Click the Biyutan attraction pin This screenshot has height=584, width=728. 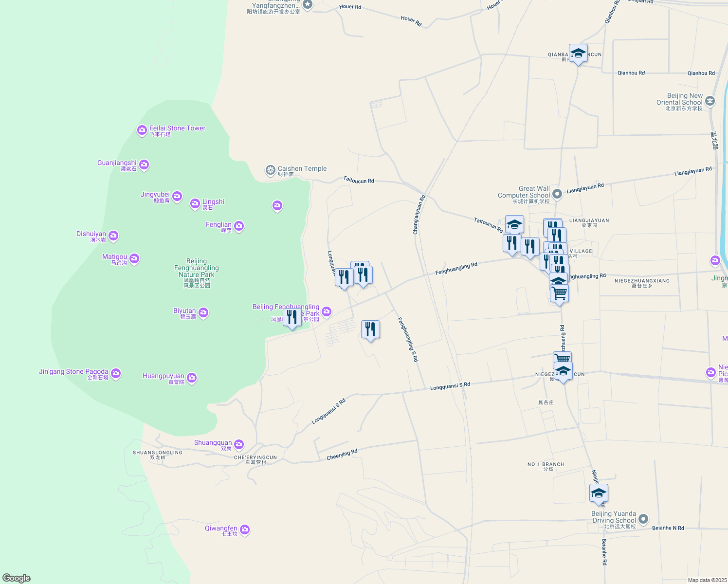coord(203,312)
